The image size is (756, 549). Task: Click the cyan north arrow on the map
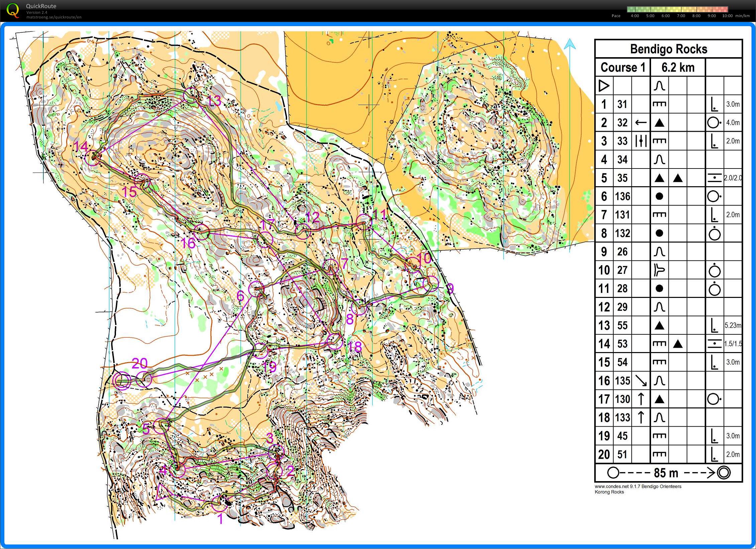570,44
